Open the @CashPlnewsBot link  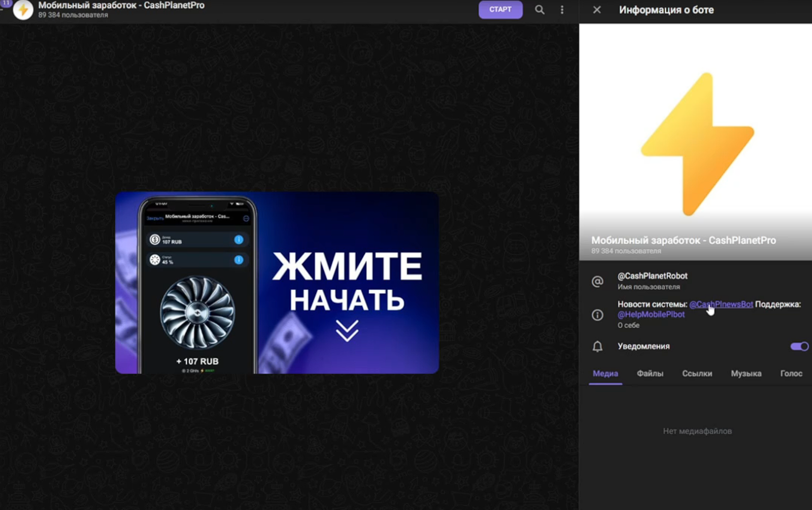pyautogui.click(x=721, y=304)
